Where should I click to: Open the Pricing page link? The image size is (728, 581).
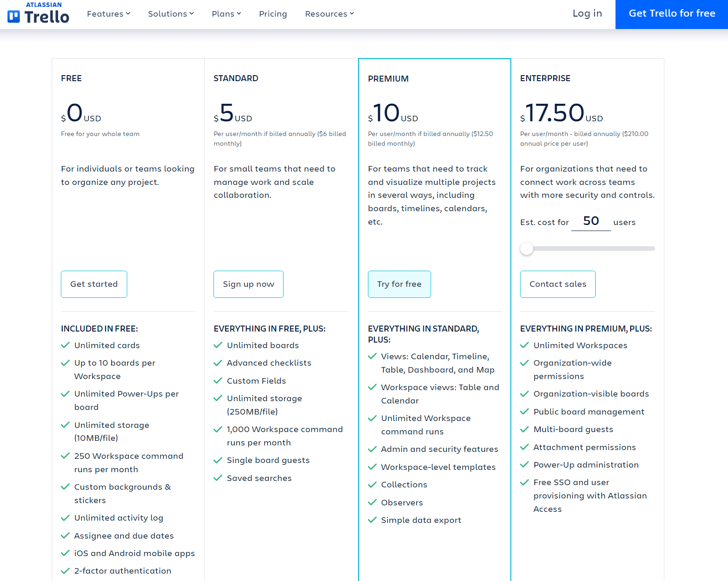(273, 14)
